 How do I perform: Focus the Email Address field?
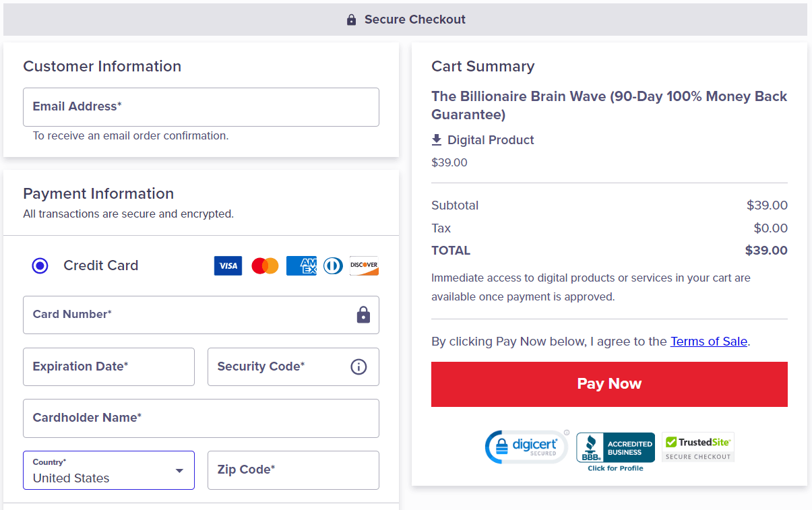[201, 107]
